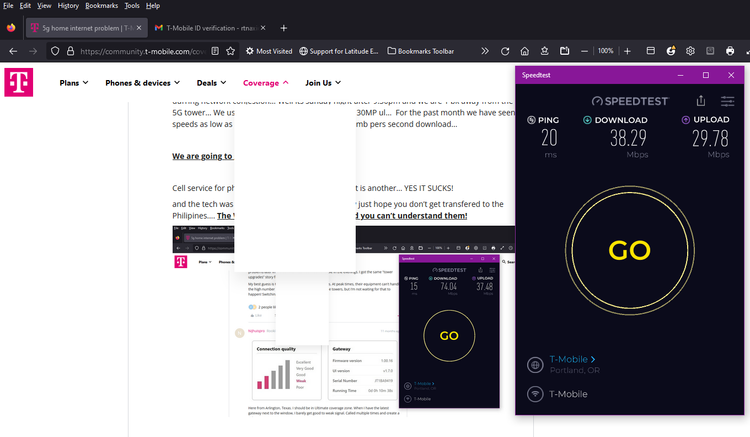The width and height of the screenshot is (750, 437).
Task: Click underlined "you can't understand them!" text
Action: 413,216
